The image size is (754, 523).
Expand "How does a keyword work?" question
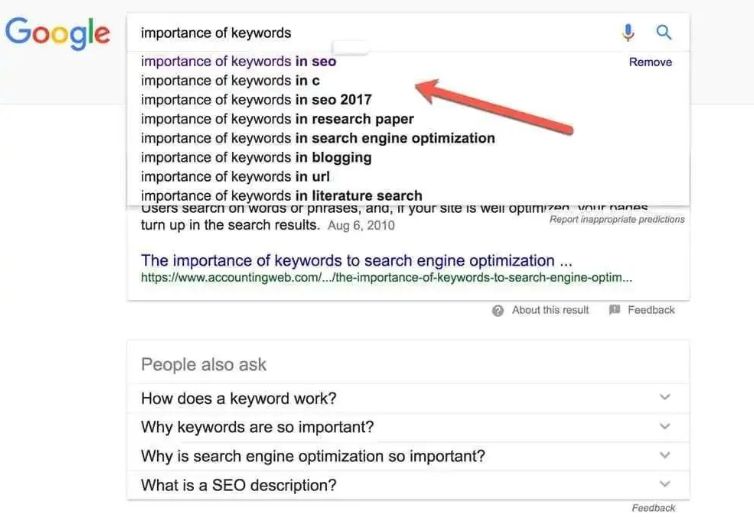tap(665, 398)
